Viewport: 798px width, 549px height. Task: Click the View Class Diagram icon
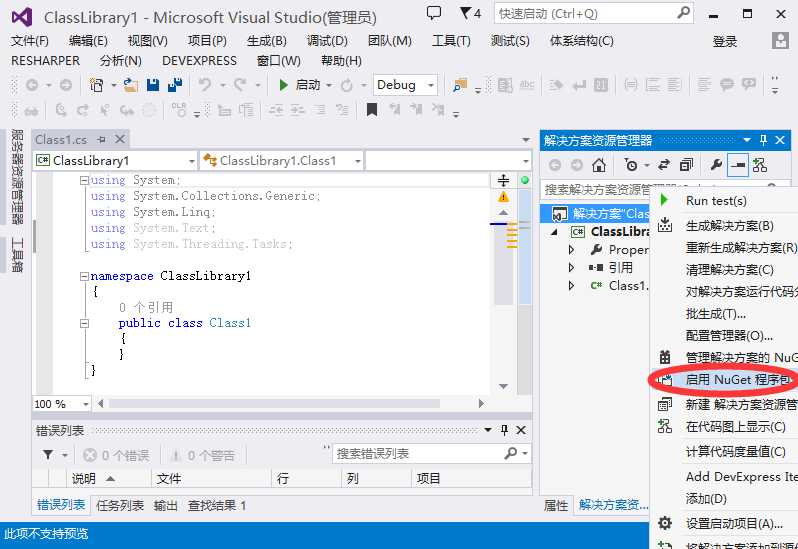pyautogui.click(x=760, y=165)
